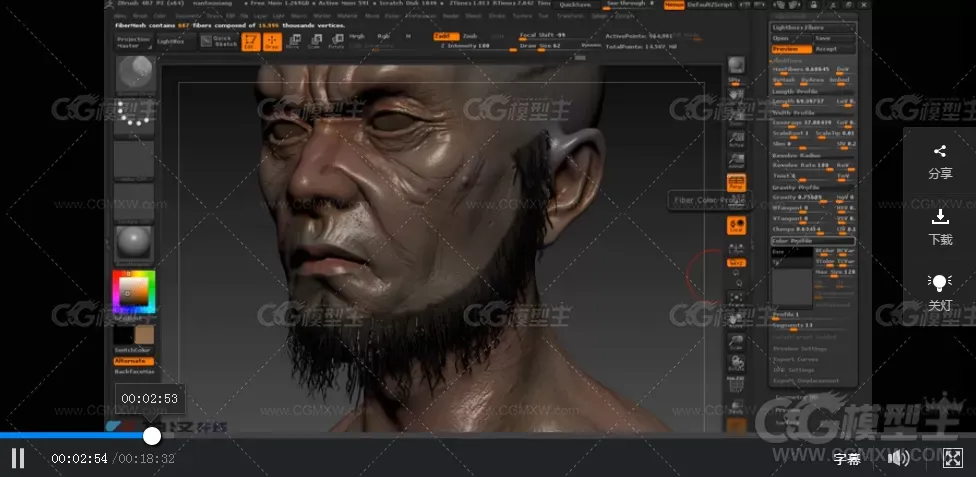Mute the video volume

(898, 459)
